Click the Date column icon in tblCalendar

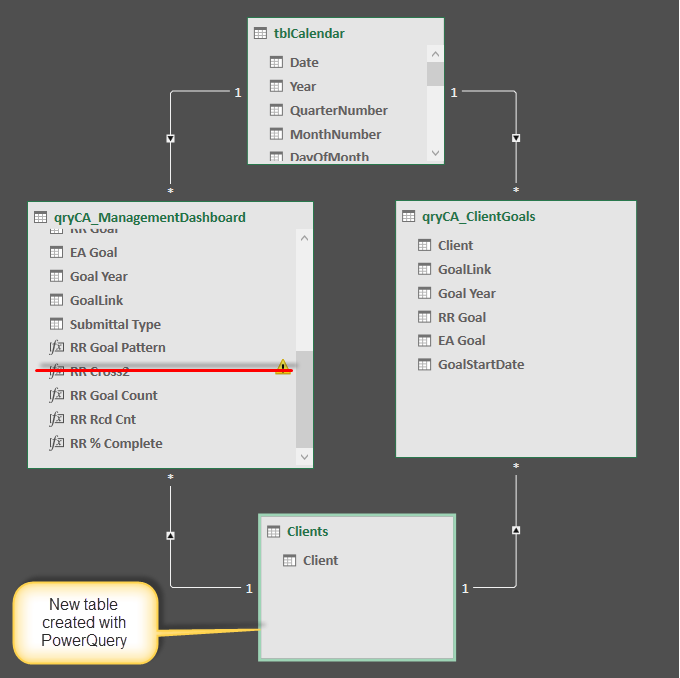tap(276, 62)
